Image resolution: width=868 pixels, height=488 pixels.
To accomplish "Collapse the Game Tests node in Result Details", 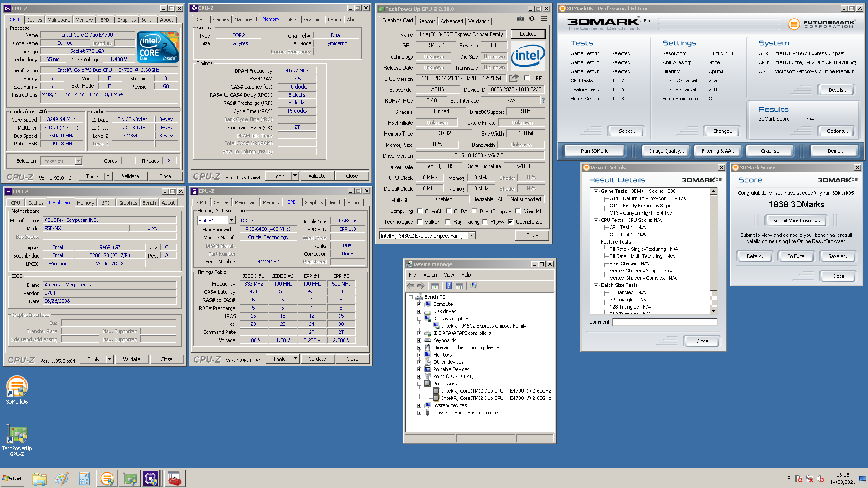I will [x=596, y=191].
